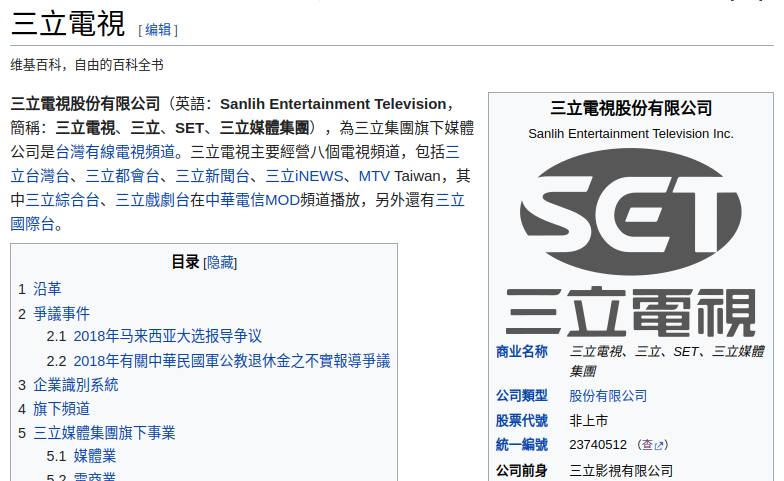
Task: Click the 統一編號 infobox label link
Action: 522,444
